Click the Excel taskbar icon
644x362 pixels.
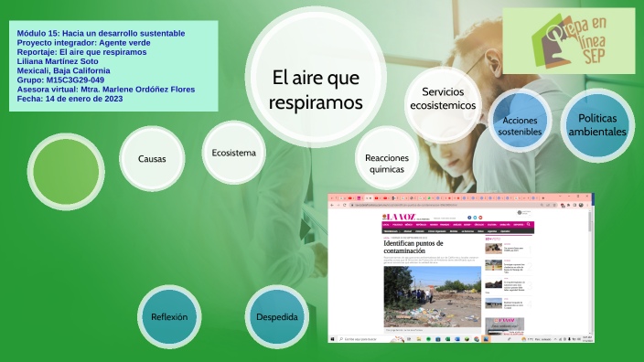[x=447, y=339]
